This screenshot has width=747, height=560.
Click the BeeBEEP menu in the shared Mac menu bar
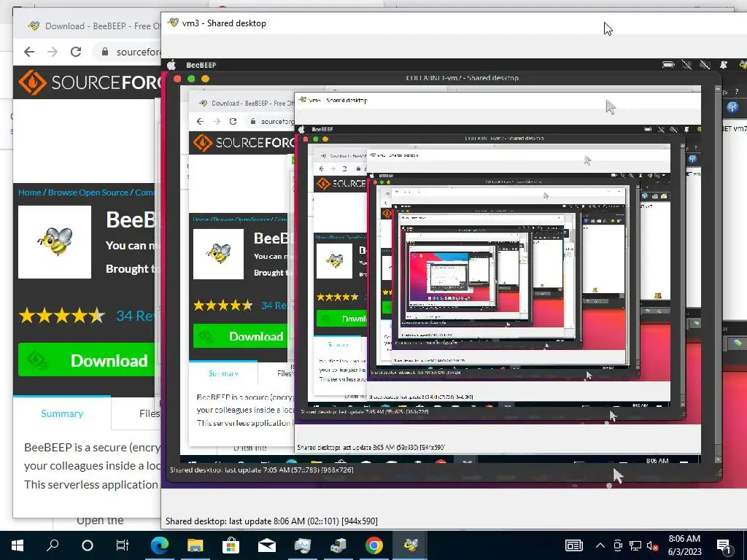(x=201, y=65)
